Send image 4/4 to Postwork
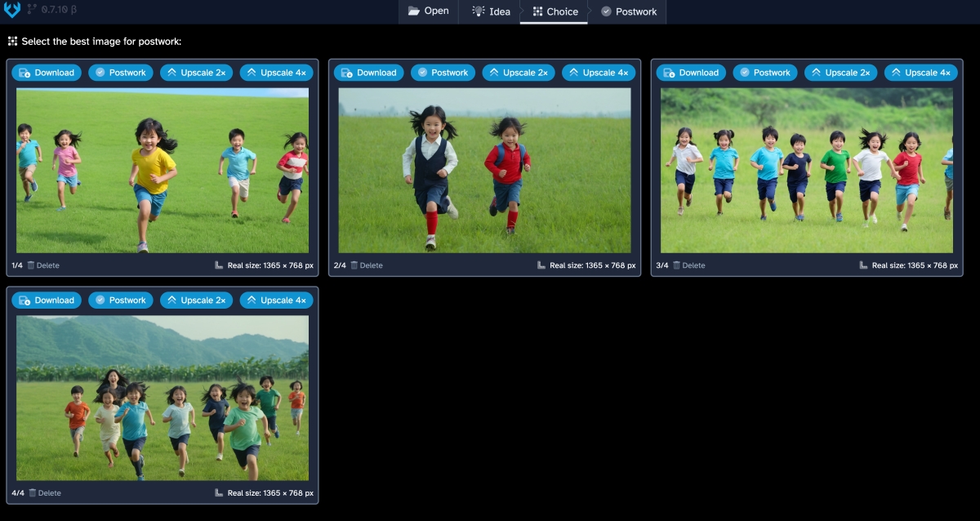 tap(120, 301)
